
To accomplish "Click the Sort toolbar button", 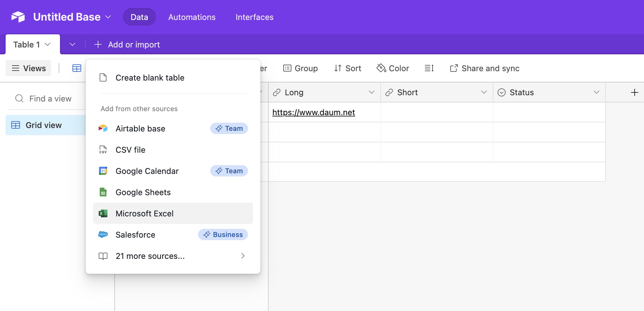I will pos(348,68).
